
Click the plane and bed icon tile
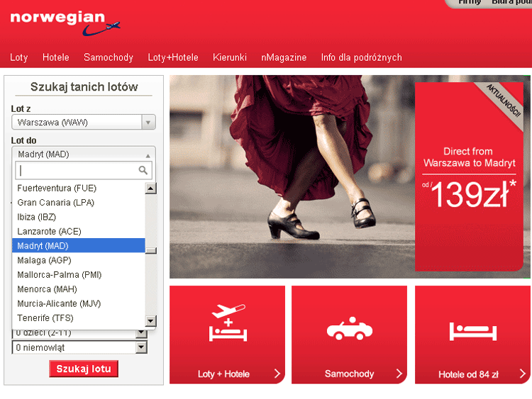tap(228, 322)
